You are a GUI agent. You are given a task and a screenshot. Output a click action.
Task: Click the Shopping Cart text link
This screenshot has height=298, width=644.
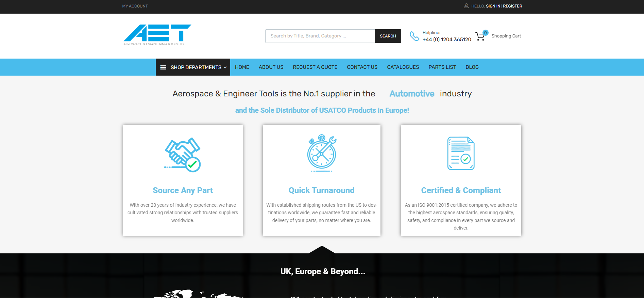click(506, 36)
